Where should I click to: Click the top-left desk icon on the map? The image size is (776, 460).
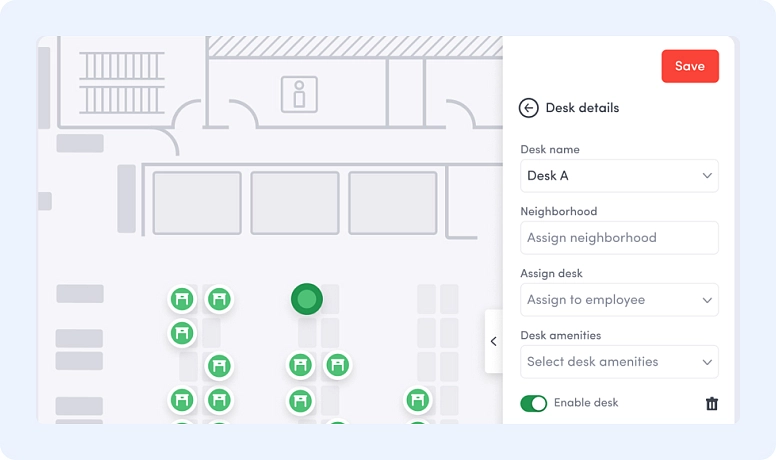[x=182, y=299]
